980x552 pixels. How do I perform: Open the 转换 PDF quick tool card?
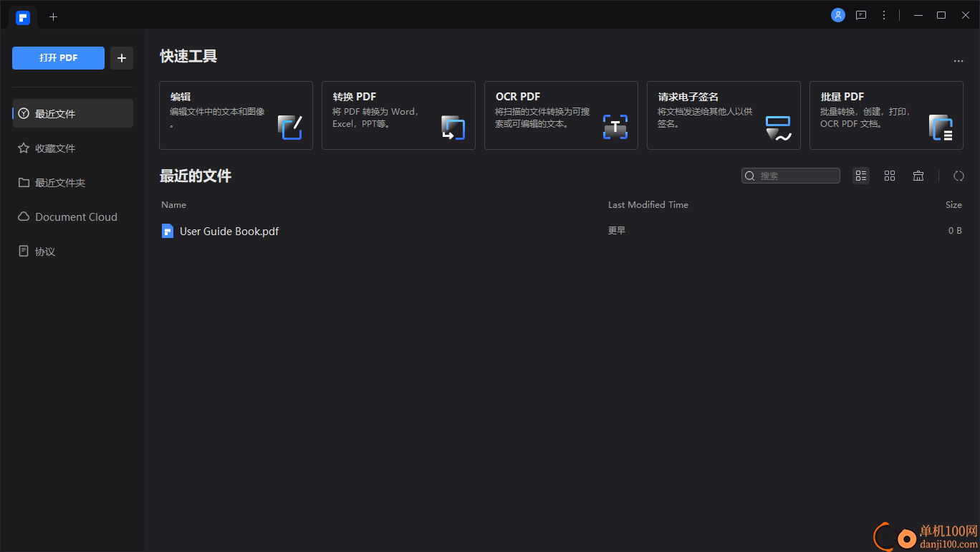[398, 115]
